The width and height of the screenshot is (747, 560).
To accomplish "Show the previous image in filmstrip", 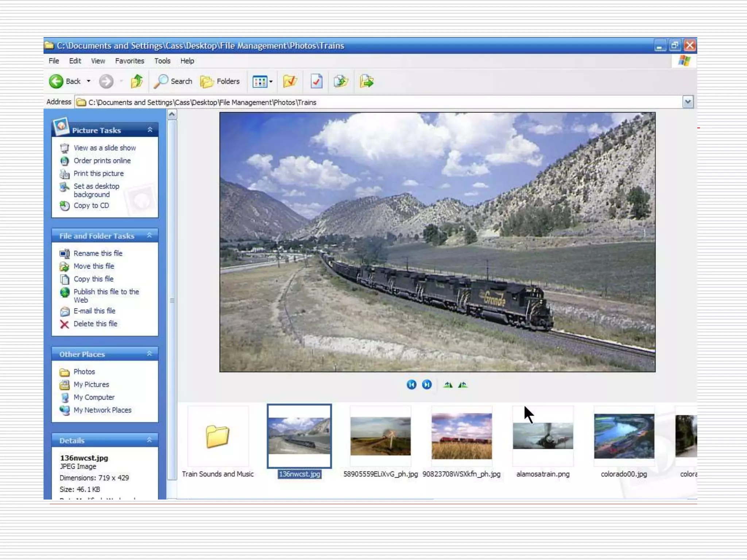I will [x=411, y=385].
